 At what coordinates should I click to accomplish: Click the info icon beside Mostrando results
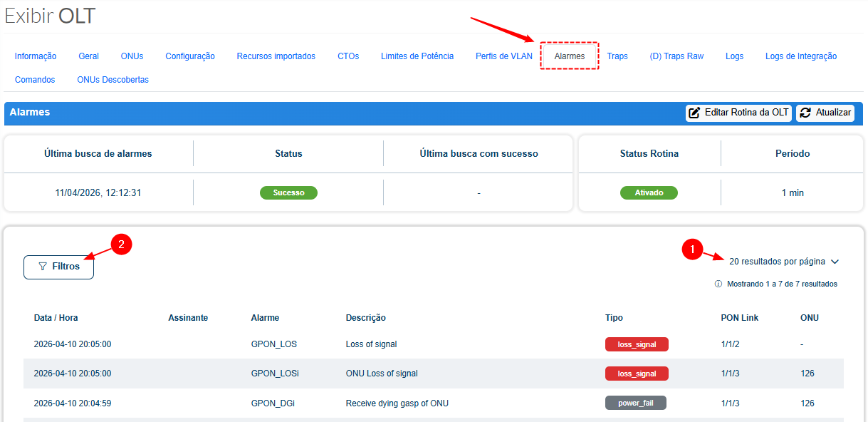click(718, 284)
